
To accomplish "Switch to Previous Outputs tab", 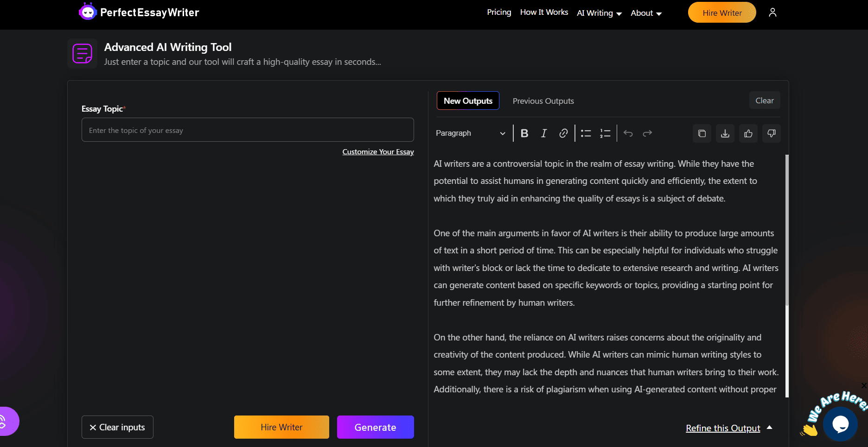I will point(543,101).
